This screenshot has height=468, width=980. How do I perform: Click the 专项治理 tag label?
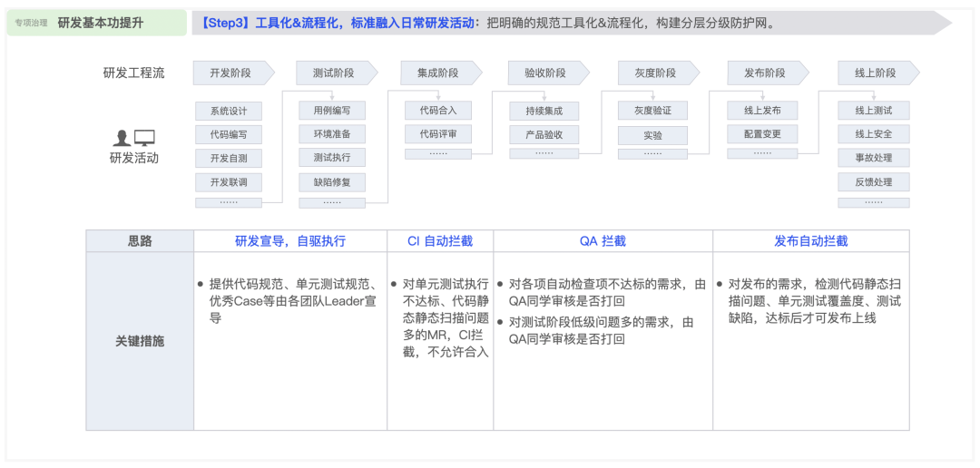(x=31, y=24)
